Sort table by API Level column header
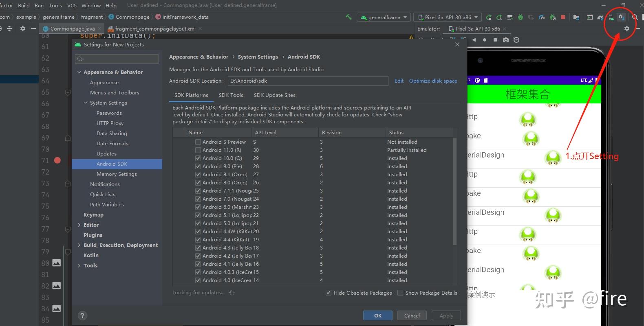 pyautogui.click(x=285, y=132)
